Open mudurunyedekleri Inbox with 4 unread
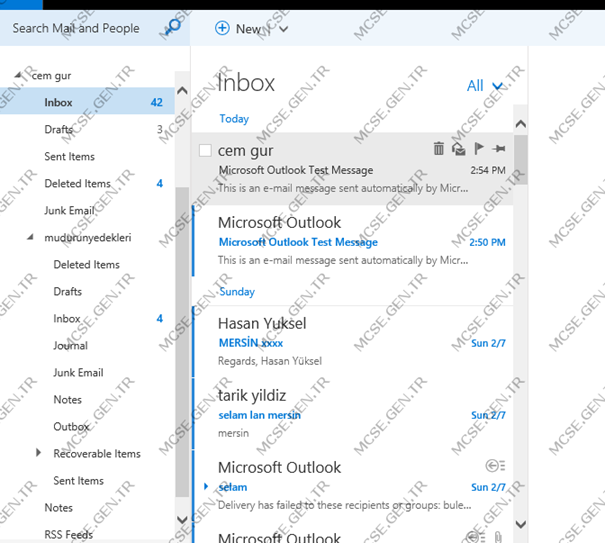The height and width of the screenshot is (543, 605). pos(87,318)
